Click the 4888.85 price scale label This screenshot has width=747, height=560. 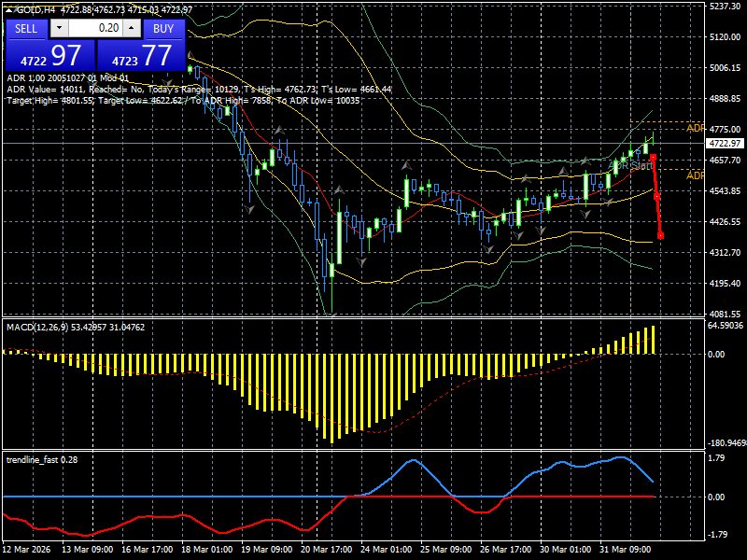pos(725,99)
